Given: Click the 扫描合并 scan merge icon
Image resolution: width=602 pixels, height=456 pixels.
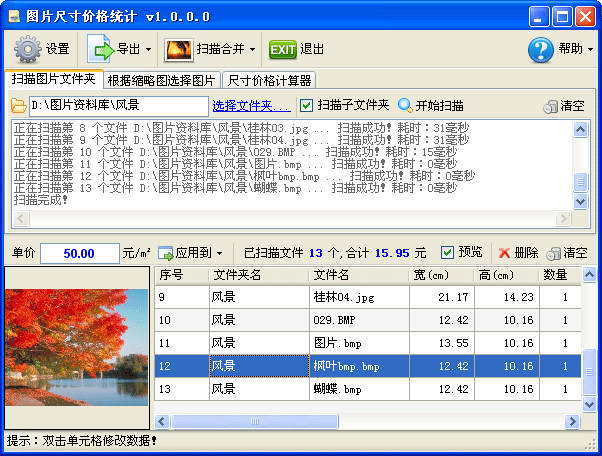Looking at the screenshot, I should [x=179, y=48].
